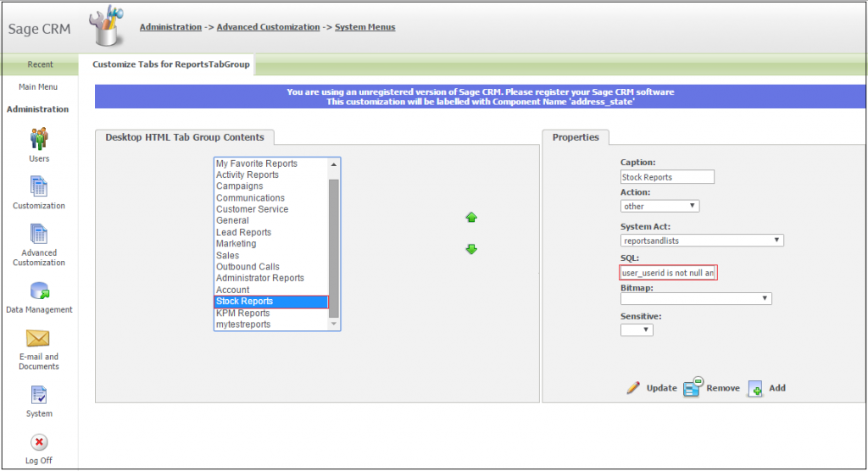Select Customize Tabs for ReportsTabGroup tab
Screen dimensions: 868x471
[x=171, y=64]
